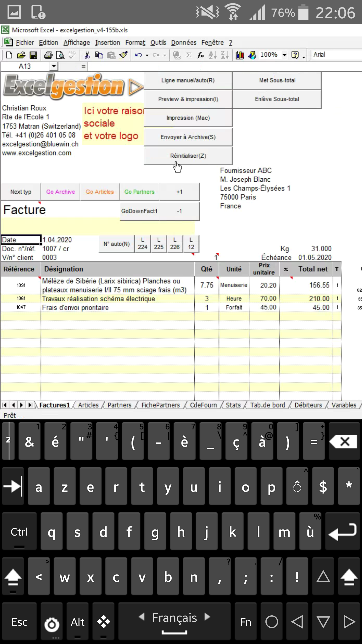Select the Date cell A13
Image resolution: width=362 pixels, height=644 pixels.
tap(21, 239)
